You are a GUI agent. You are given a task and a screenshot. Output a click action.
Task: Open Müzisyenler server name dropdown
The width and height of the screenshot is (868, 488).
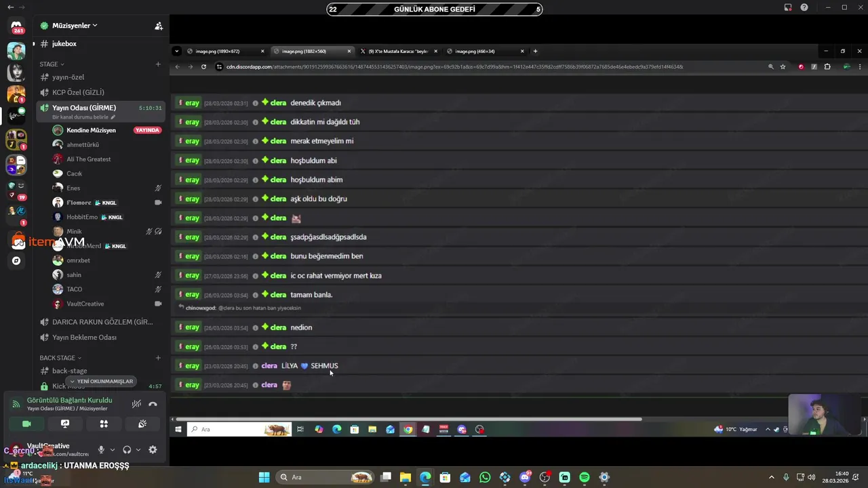pos(75,26)
